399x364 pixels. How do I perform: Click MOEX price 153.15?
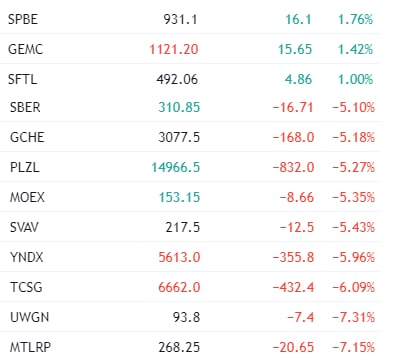(179, 197)
